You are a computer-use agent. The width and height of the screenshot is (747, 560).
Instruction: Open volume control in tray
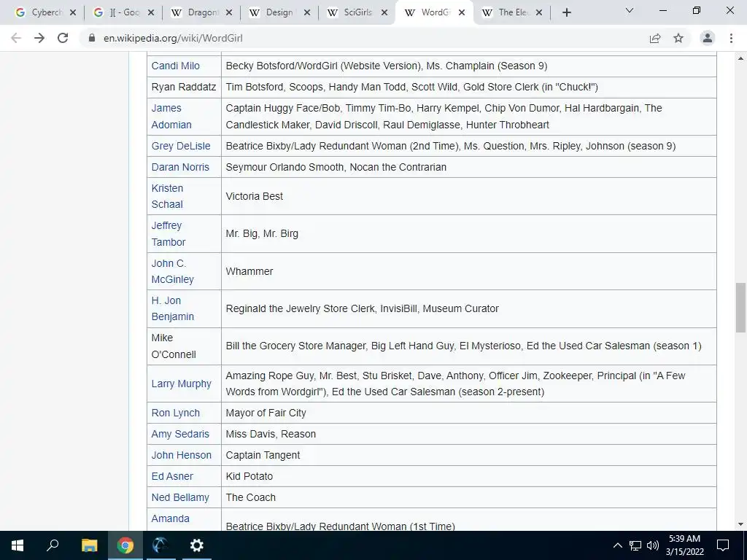coord(653,545)
